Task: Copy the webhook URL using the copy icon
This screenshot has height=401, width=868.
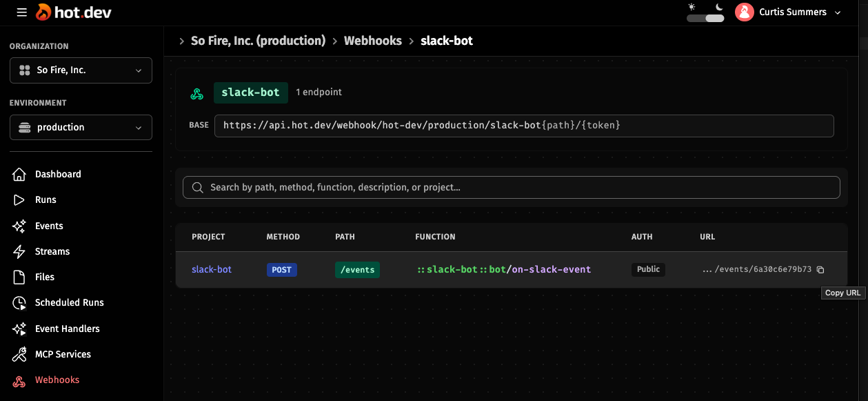Action: pos(820,270)
